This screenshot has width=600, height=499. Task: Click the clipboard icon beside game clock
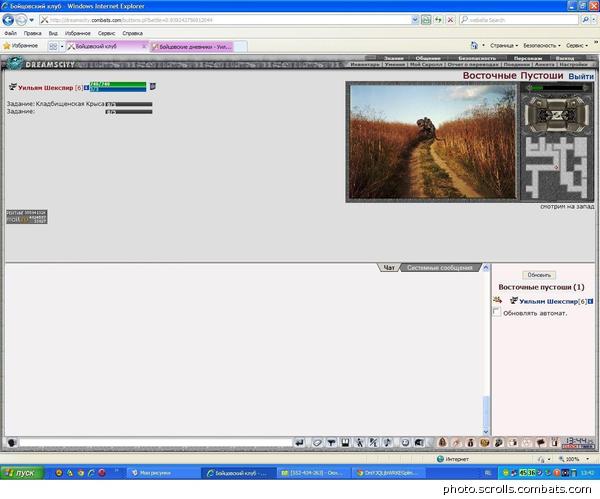pyautogui.click(x=554, y=443)
